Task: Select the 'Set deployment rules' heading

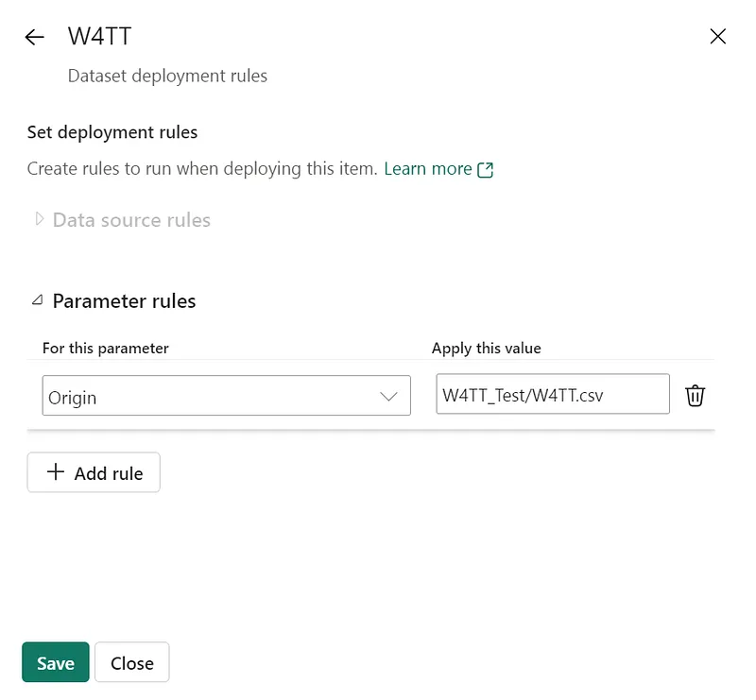Action: (112, 132)
